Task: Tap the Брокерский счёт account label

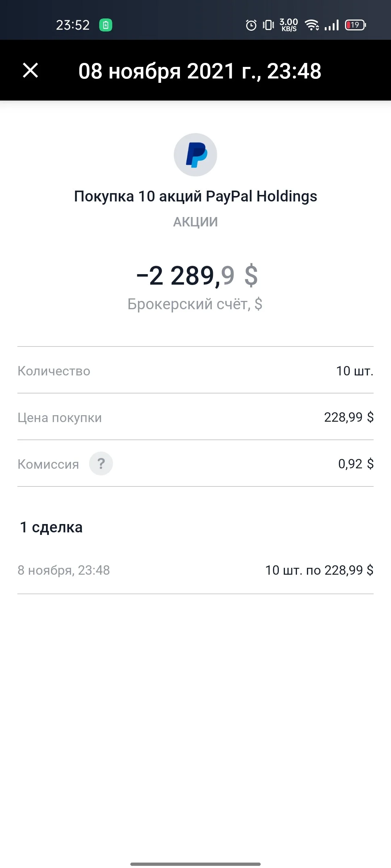Action: pyautogui.click(x=195, y=304)
